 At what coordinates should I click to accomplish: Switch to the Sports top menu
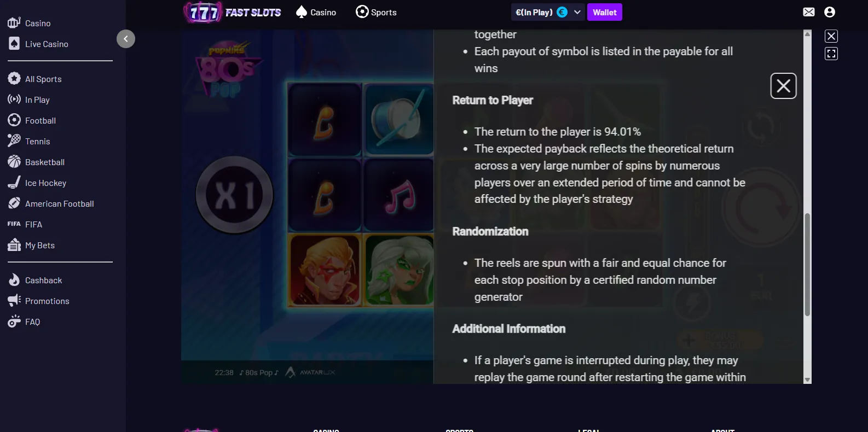tap(376, 12)
